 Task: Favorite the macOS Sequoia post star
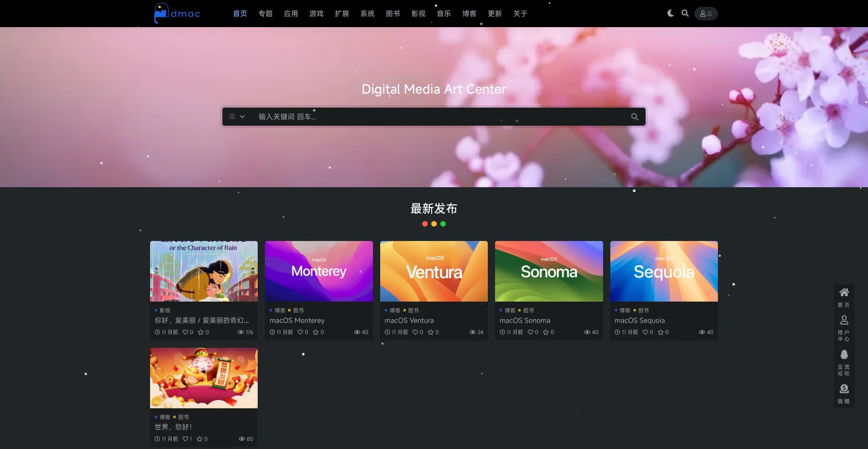[x=661, y=332]
